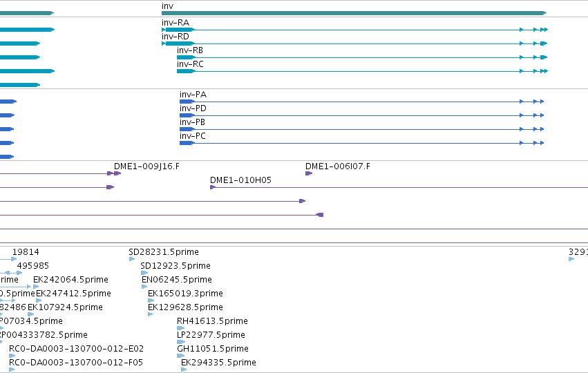Screen dimensions: 588x373
Task: Select the EK107924.5prime EST label
Action: (65, 307)
